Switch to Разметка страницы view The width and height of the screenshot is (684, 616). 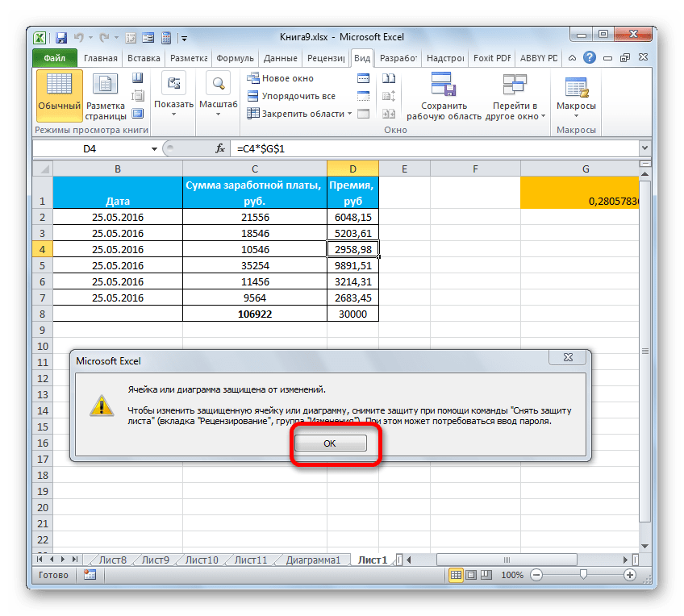[106, 97]
